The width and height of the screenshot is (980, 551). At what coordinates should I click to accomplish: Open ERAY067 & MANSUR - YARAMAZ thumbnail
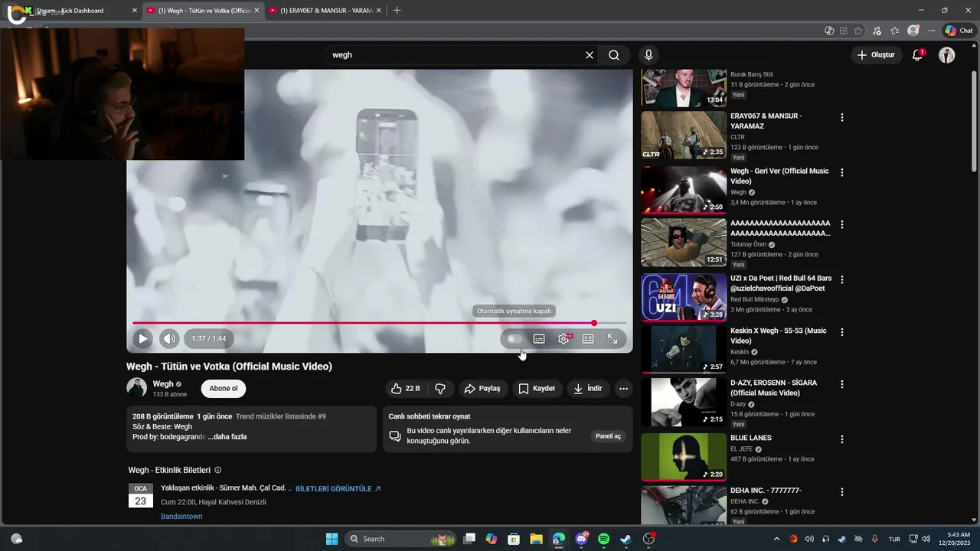point(684,135)
